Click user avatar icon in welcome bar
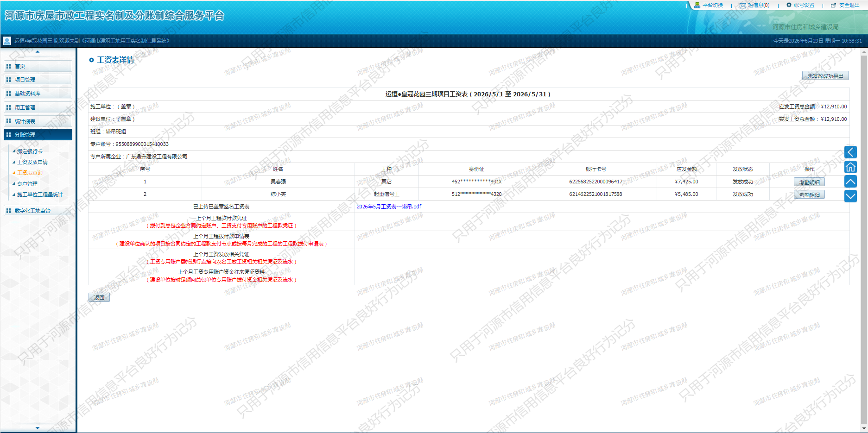Screen dimensions: 868x433 pyautogui.click(x=7, y=41)
